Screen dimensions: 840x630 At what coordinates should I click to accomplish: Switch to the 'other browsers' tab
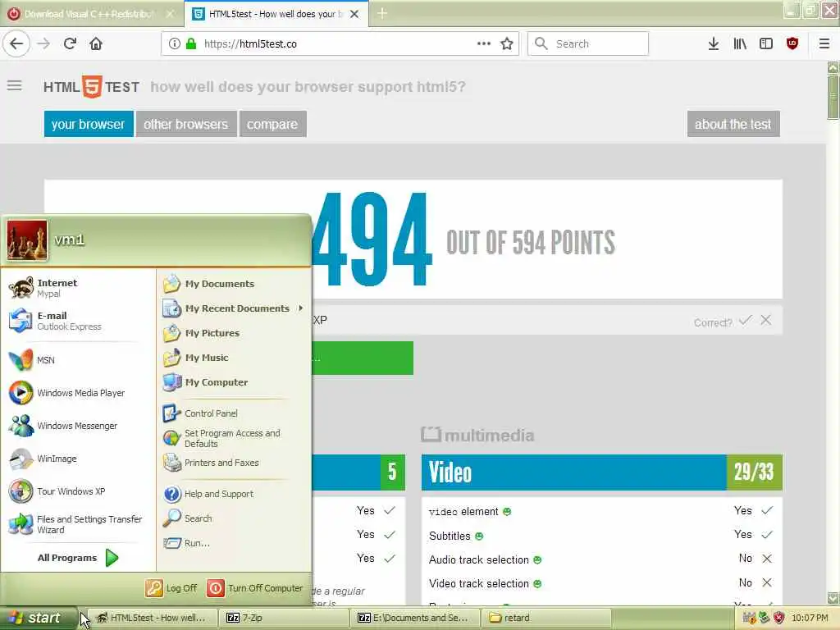pos(186,124)
